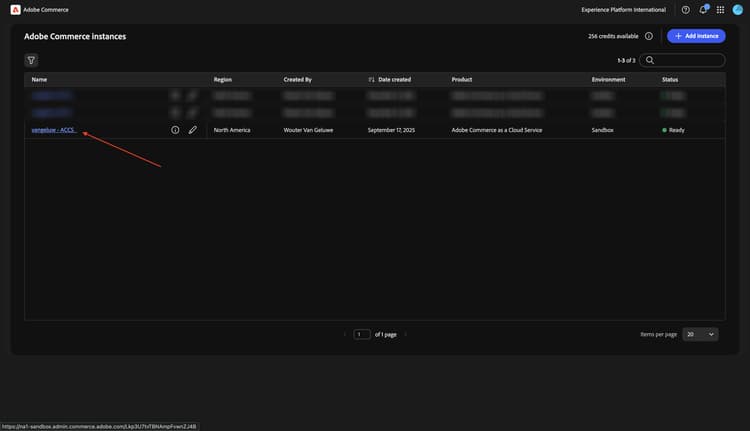The height and width of the screenshot is (431, 750).
Task: Open the filter funnel icon
Action: pyautogui.click(x=31, y=60)
